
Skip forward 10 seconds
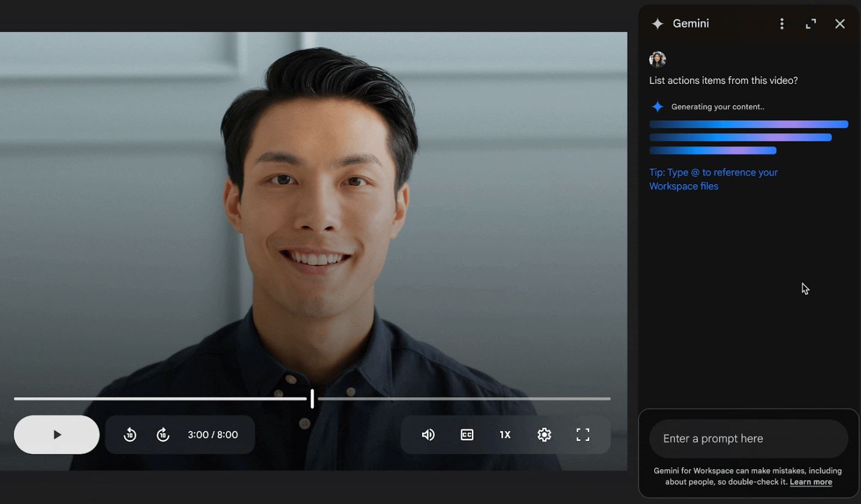(x=163, y=435)
